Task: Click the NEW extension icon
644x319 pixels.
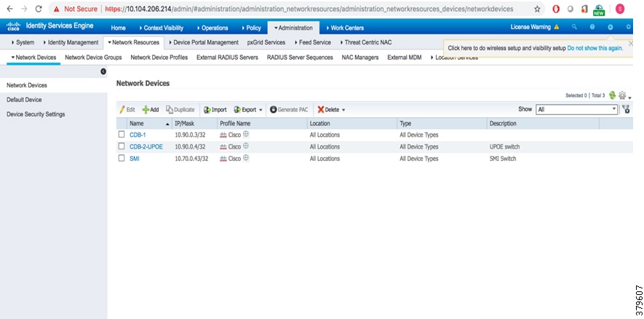Action: click(599, 10)
